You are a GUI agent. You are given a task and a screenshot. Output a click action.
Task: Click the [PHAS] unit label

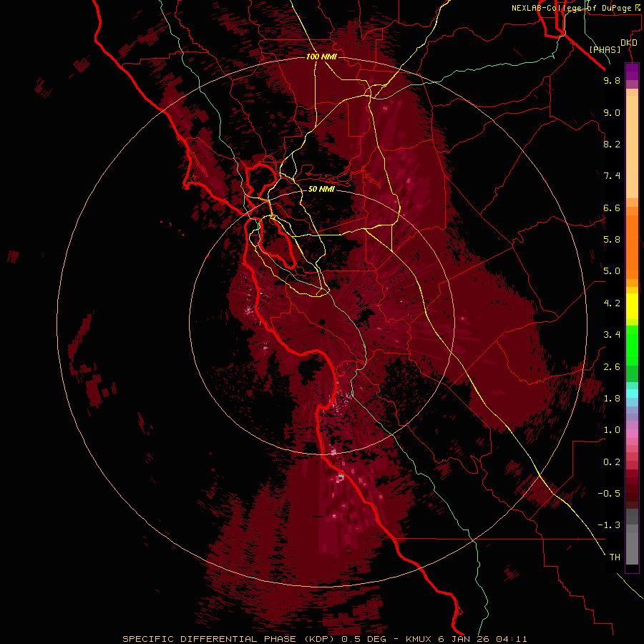[x=605, y=49]
